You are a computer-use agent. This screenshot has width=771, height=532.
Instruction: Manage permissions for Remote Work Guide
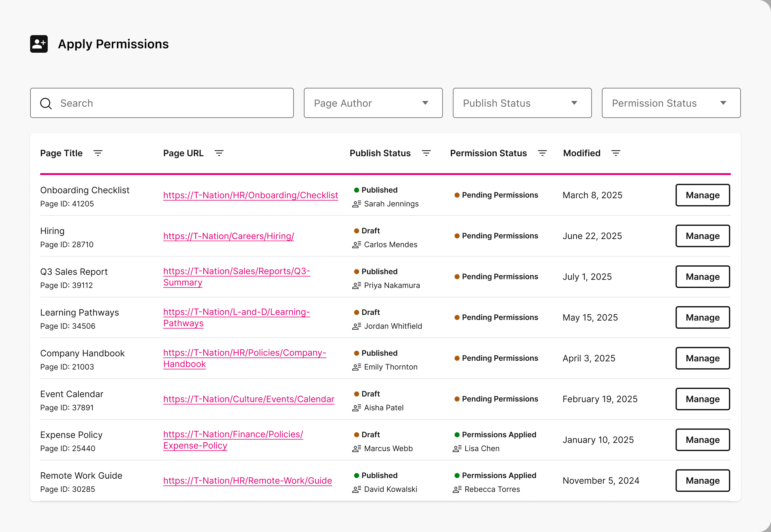[x=702, y=480]
